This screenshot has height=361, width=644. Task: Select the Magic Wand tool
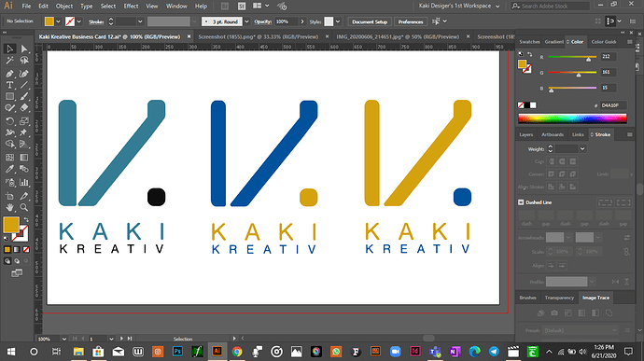(9, 61)
